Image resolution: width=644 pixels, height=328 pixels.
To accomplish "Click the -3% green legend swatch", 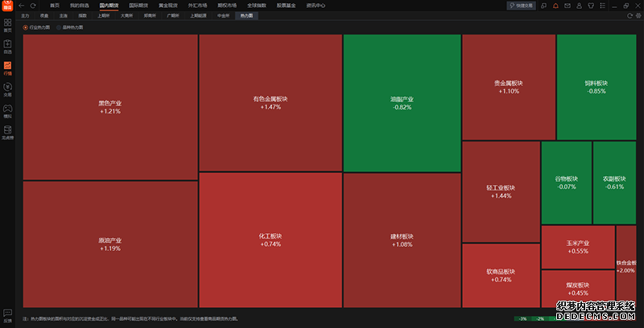I will pyautogui.click(x=522, y=319).
